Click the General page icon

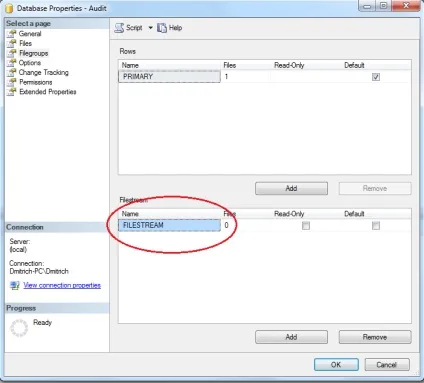[x=12, y=34]
